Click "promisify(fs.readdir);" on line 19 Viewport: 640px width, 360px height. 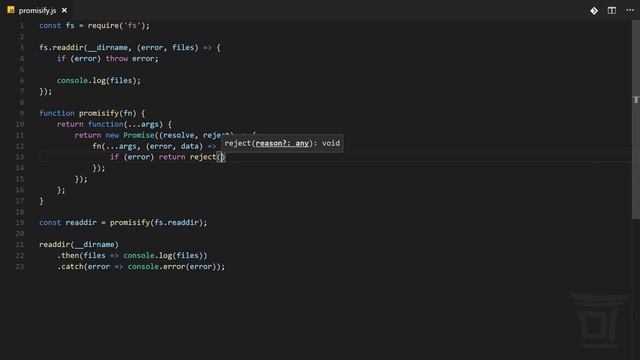click(x=158, y=222)
